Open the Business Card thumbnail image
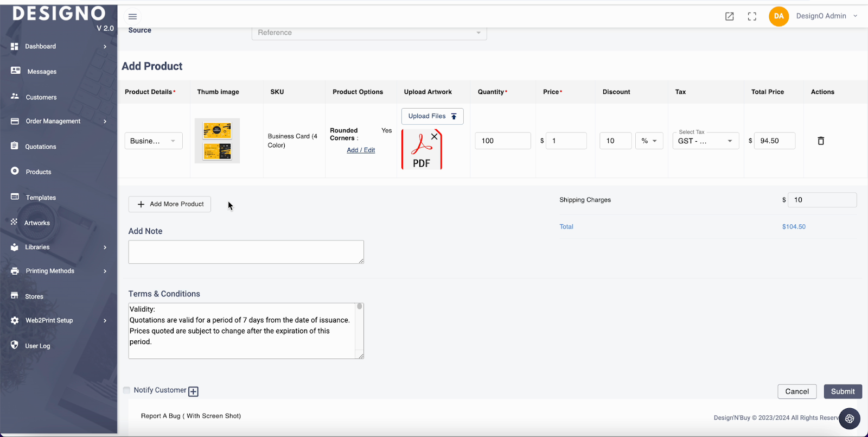This screenshot has height=437, width=868. pyautogui.click(x=217, y=141)
